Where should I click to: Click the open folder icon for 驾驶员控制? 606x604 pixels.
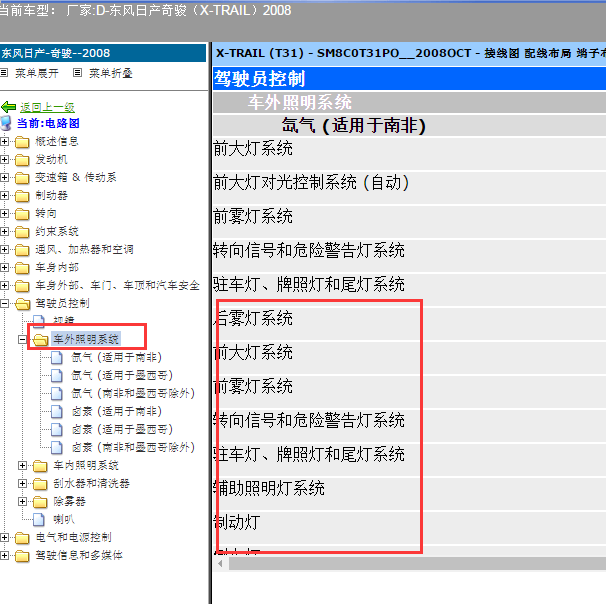[x=23, y=304]
